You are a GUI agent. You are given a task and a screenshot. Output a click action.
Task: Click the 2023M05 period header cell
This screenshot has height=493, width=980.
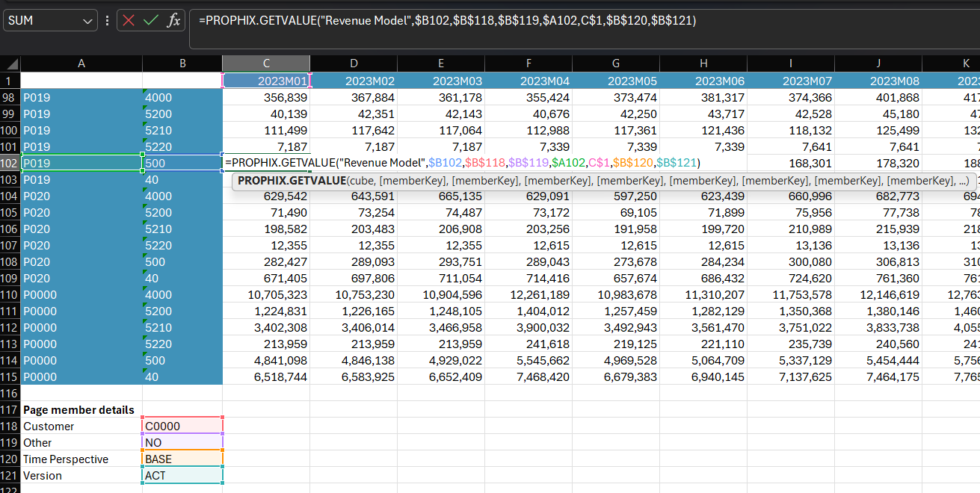click(615, 81)
